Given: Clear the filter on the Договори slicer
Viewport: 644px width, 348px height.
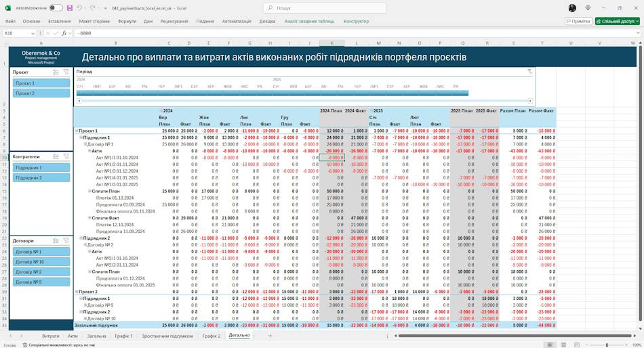Looking at the screenshot, I should coord(66,241).
